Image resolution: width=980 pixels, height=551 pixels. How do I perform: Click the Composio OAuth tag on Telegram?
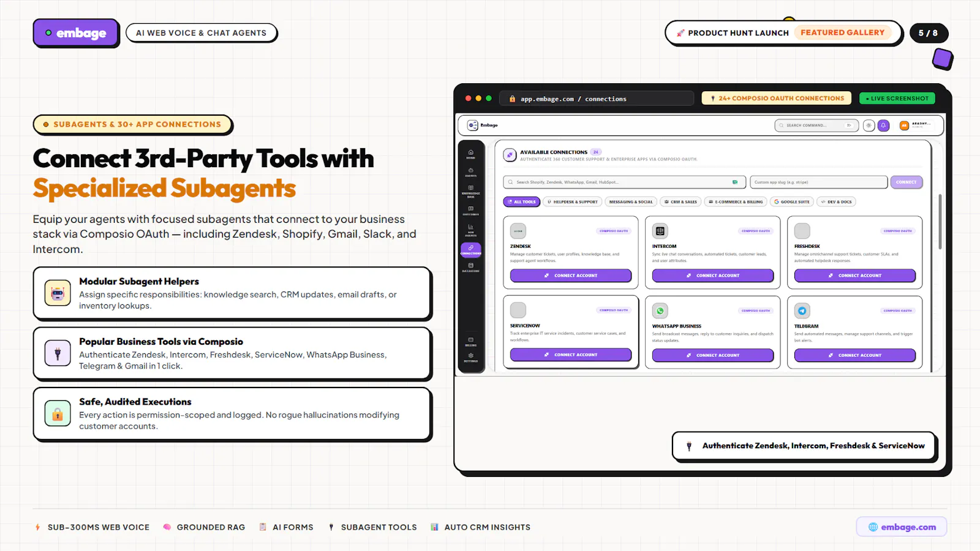tap(898, 310)
